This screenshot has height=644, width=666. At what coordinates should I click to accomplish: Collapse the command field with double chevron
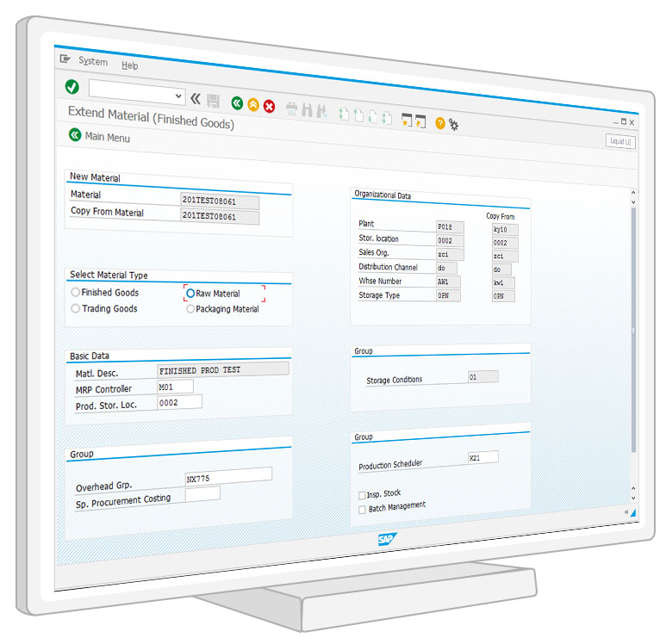click(x=196, y=98)
